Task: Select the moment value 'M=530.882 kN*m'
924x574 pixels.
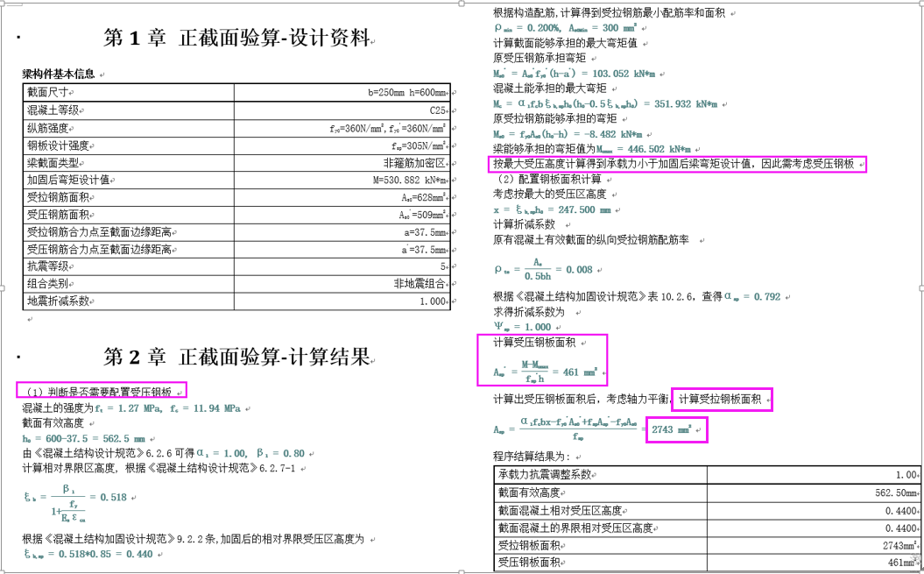Action: coord(410,180)
